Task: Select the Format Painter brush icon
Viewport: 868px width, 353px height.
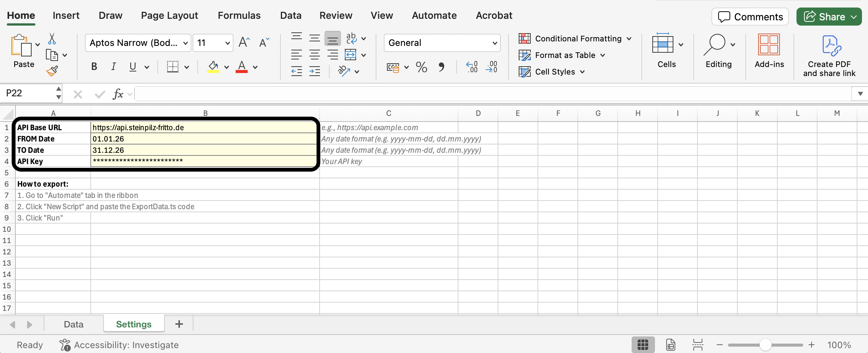Action: click(52, 71)
